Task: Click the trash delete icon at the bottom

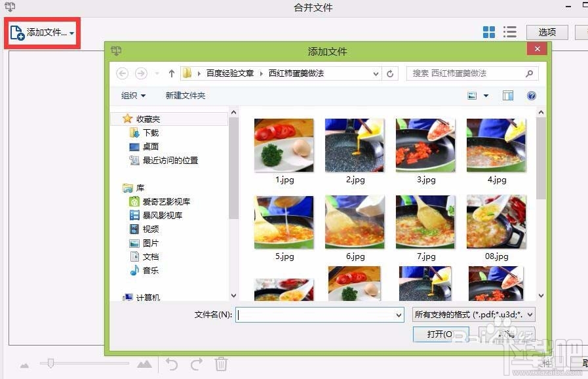Action: pos(221,364)
